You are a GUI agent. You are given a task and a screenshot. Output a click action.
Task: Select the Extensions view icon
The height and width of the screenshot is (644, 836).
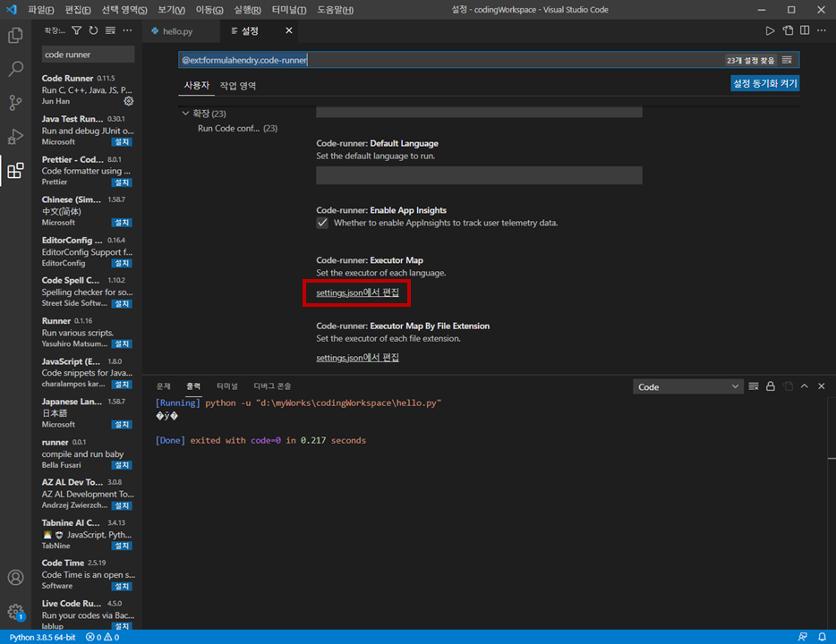[15, 171]
